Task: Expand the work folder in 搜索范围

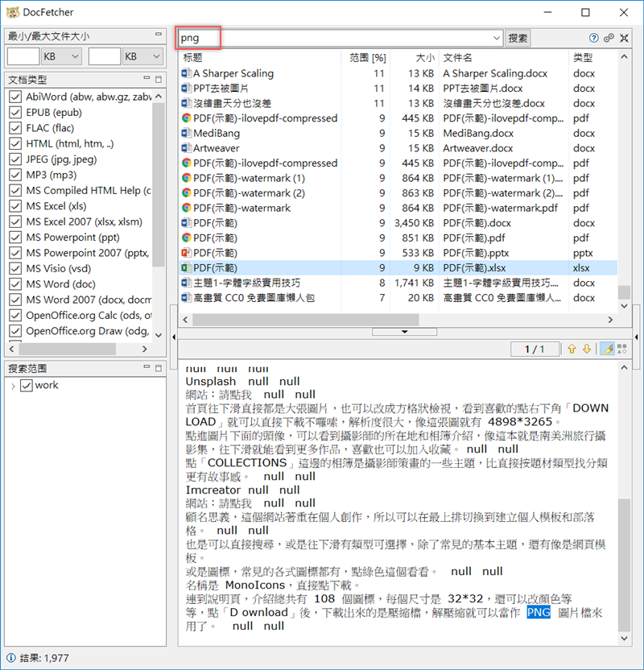Action: (x=15, y=385)
